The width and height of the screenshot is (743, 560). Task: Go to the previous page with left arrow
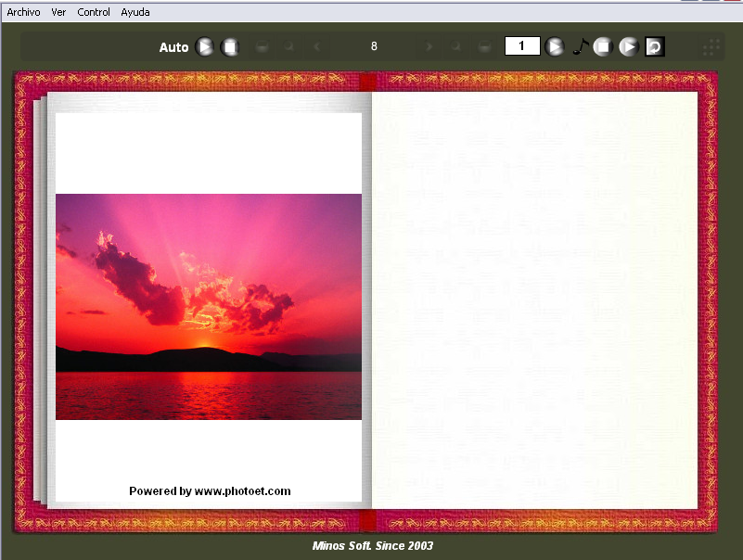tap(317, 46)
